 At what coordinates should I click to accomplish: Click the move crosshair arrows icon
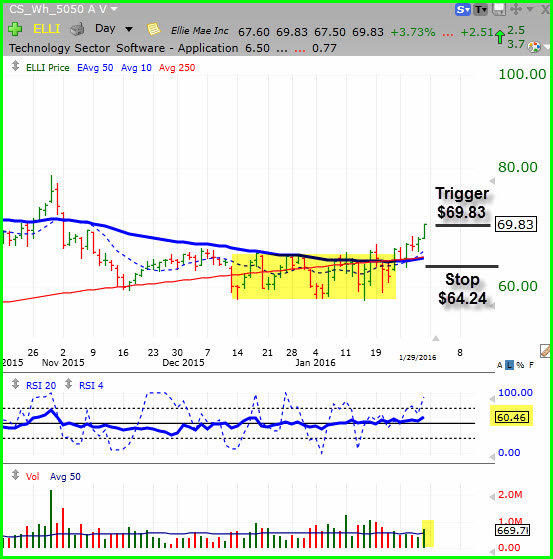pos(516,9)
